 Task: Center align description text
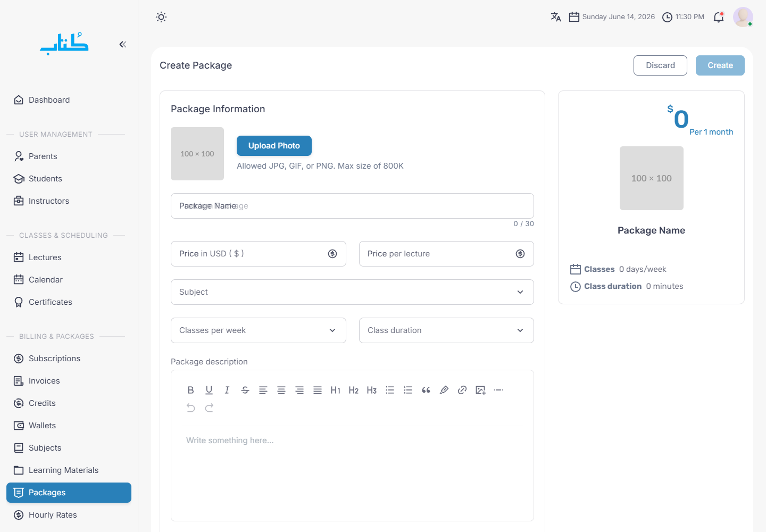pyautogui.click(x=281, y=390)
